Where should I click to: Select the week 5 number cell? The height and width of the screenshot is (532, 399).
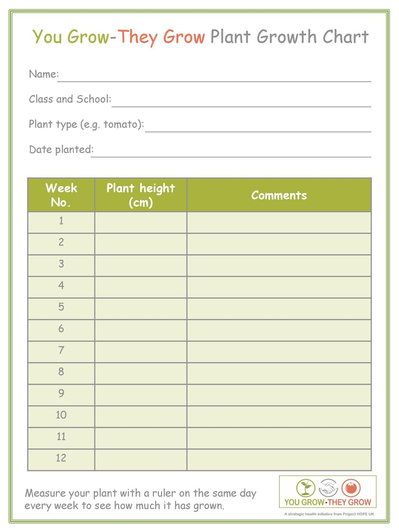point(61,309)
